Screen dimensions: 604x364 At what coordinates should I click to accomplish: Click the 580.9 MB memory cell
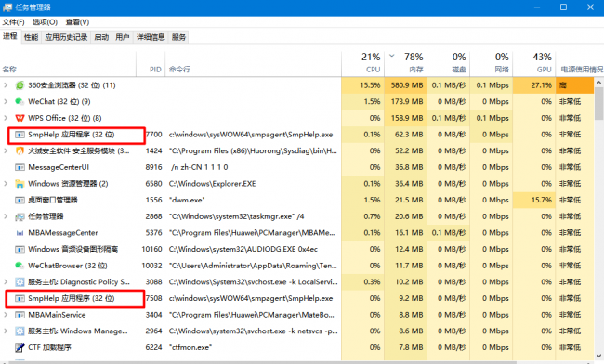click(406, 85)
